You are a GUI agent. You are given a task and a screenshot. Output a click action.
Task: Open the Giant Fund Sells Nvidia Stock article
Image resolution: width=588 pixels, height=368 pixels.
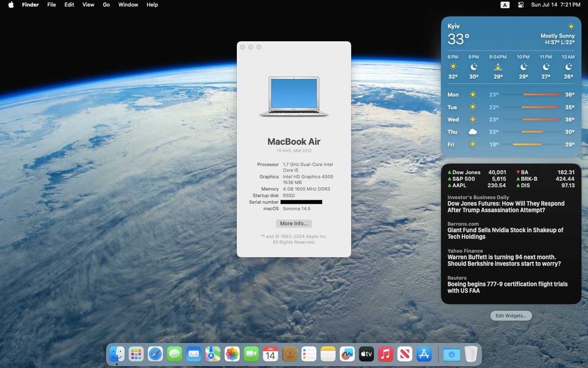[505, 233]
